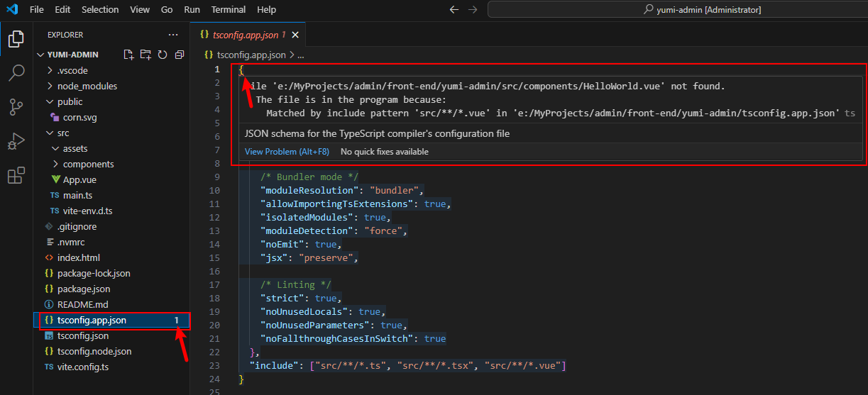Open the .nvmrc file
The image size is (868, 395).
pyautogui.click(x=71, y=242)
